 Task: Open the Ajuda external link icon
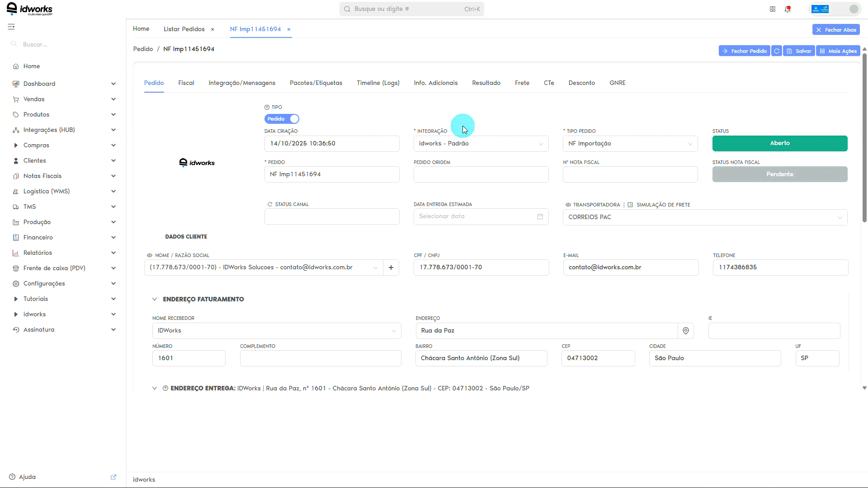(113, 477)
